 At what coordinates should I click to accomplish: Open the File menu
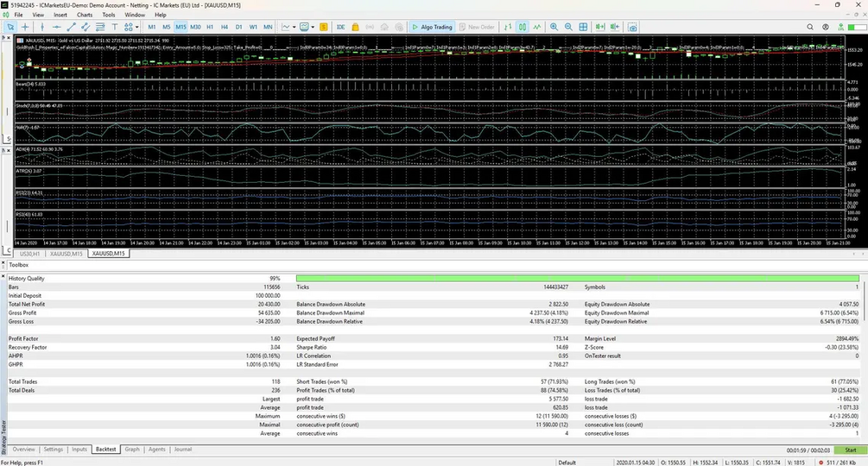coord(18,15)
